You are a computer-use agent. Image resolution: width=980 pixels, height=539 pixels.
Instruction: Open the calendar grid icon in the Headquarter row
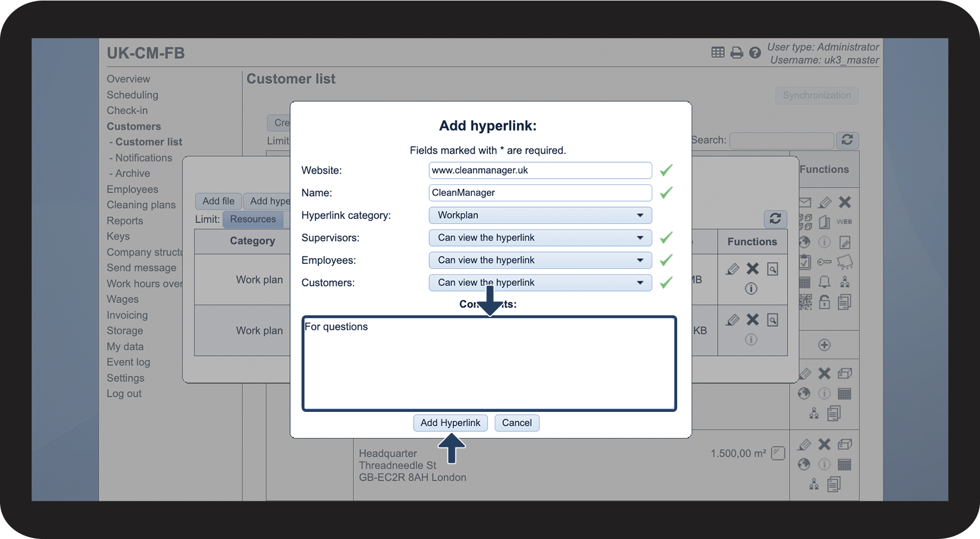[845, 465]
